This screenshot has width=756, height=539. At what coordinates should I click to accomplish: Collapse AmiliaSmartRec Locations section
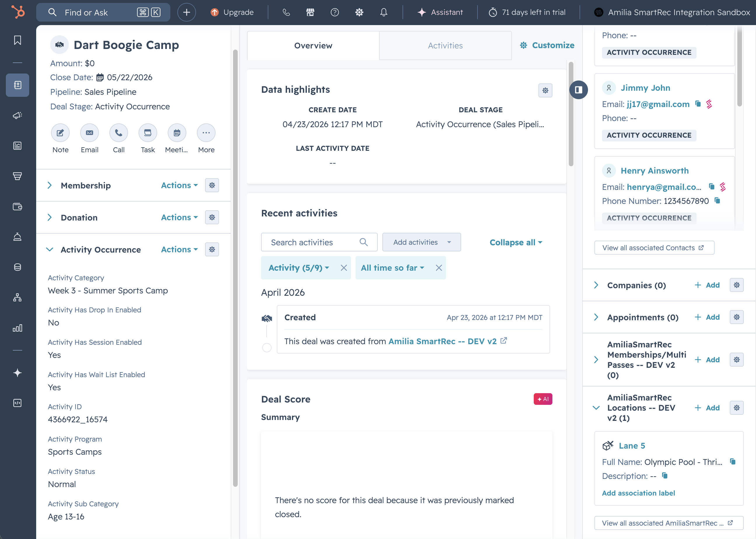coord(596,408)
